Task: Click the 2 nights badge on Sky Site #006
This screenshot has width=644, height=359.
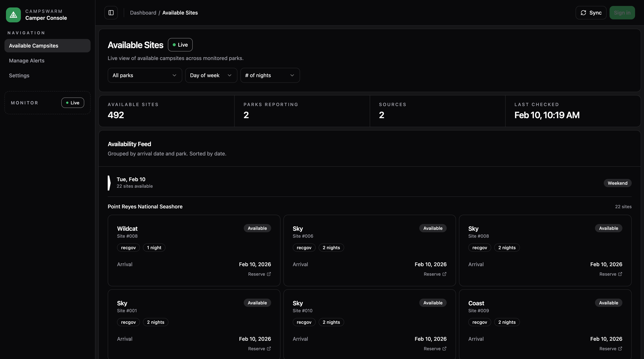Action: (x=331, y=248)
